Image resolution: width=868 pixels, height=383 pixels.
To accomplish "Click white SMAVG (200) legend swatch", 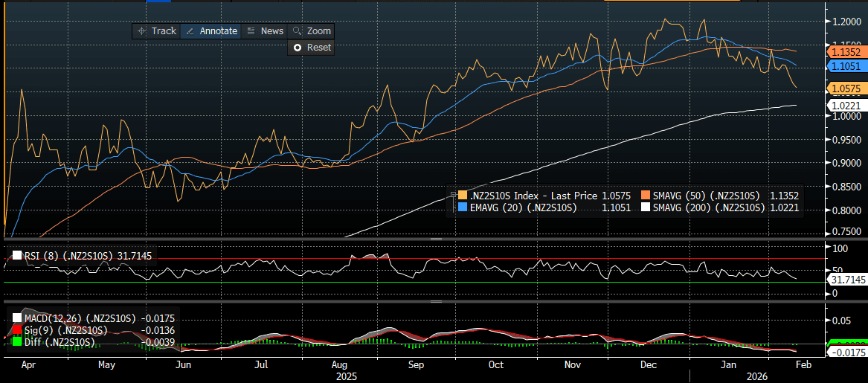I will [x=645, y=208].
